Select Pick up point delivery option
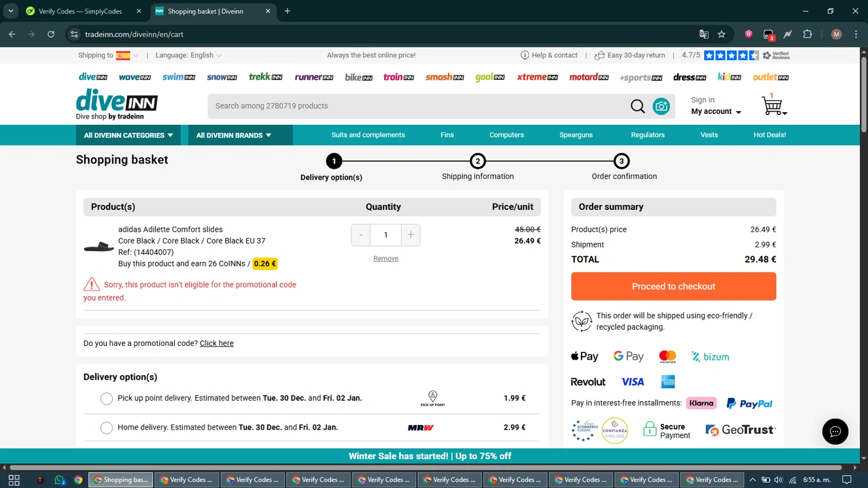This screenshot has height=488, width=868. point(106,399)
